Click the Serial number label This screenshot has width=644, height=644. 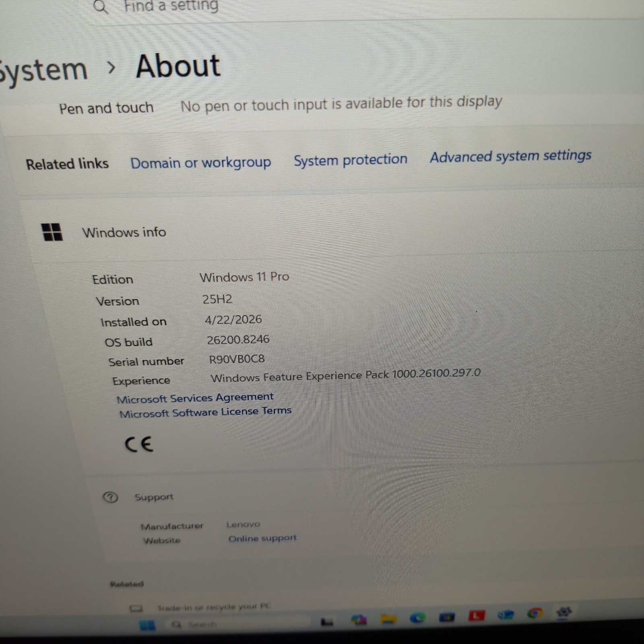coord(147,361)
